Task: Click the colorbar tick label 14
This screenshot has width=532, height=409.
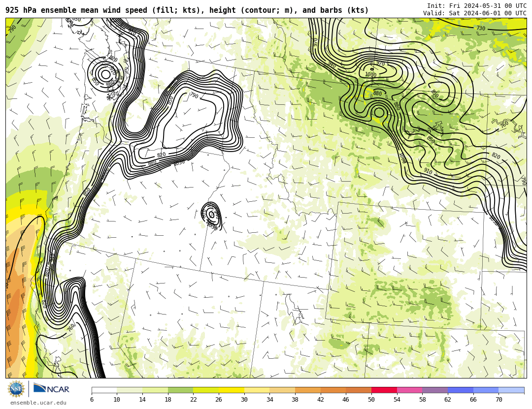Action: coord(142,400)
